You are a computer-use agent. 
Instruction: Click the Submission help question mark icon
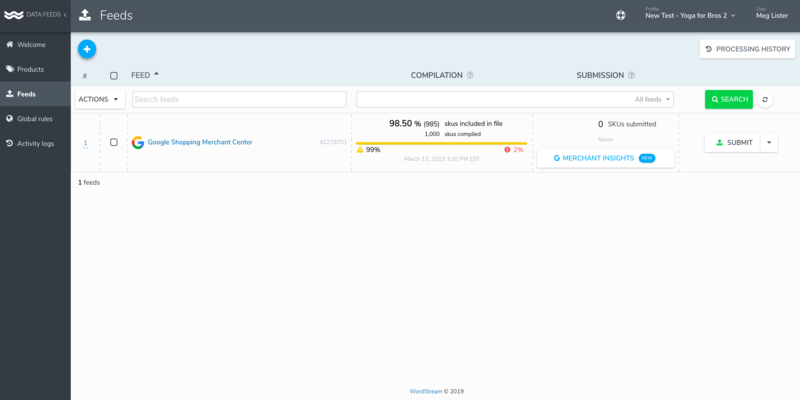(631, 75)
